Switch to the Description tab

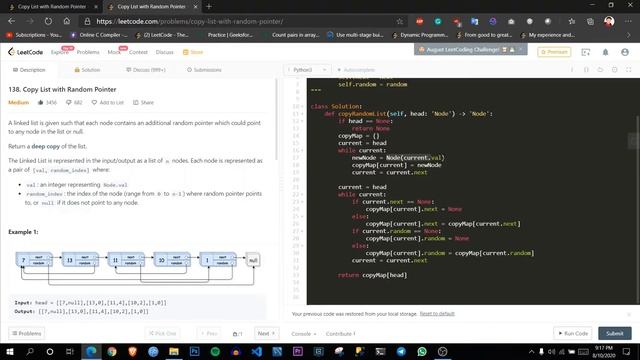[x=29, y=70]
